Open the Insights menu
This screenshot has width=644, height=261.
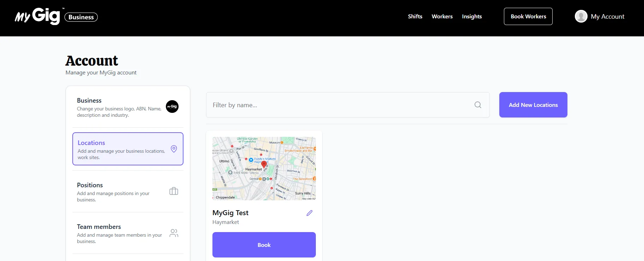pos(472,16)
